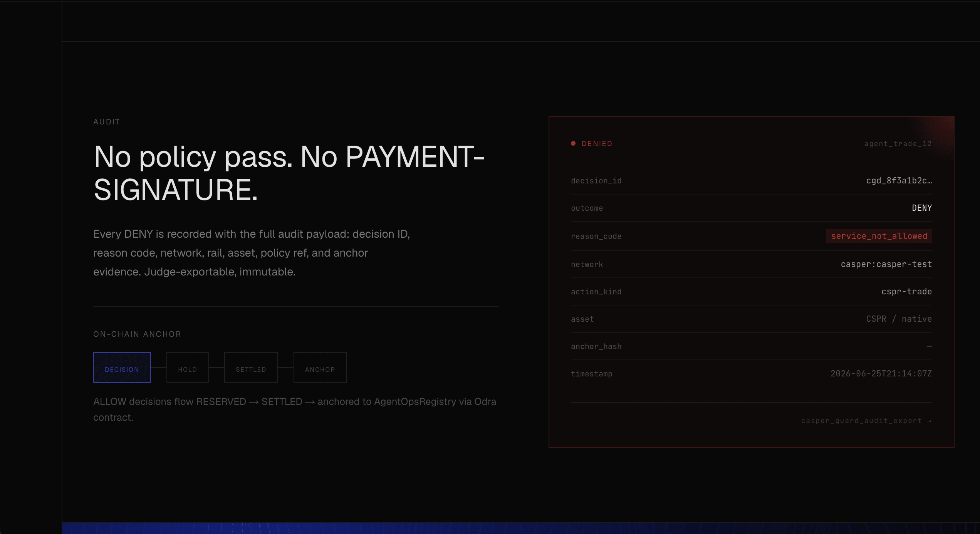
Task: Click the outcome field label
Action: click(587, 208)
